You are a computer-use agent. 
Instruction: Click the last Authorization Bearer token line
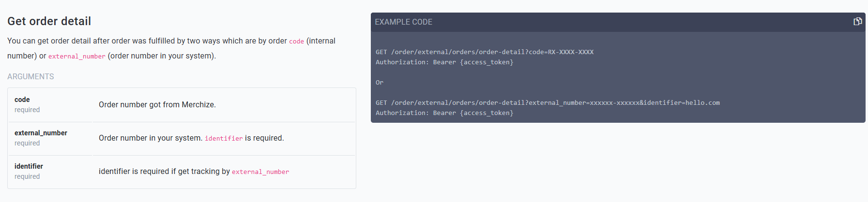pos(444,113)
